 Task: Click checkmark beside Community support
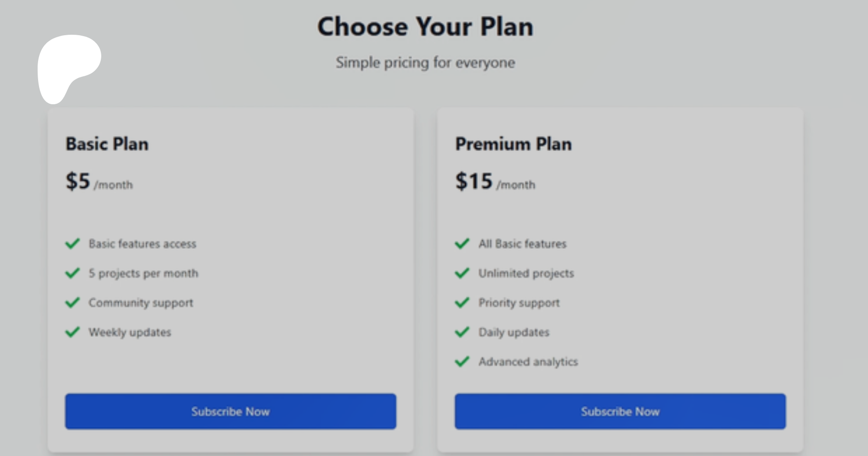tap(72, 303)
